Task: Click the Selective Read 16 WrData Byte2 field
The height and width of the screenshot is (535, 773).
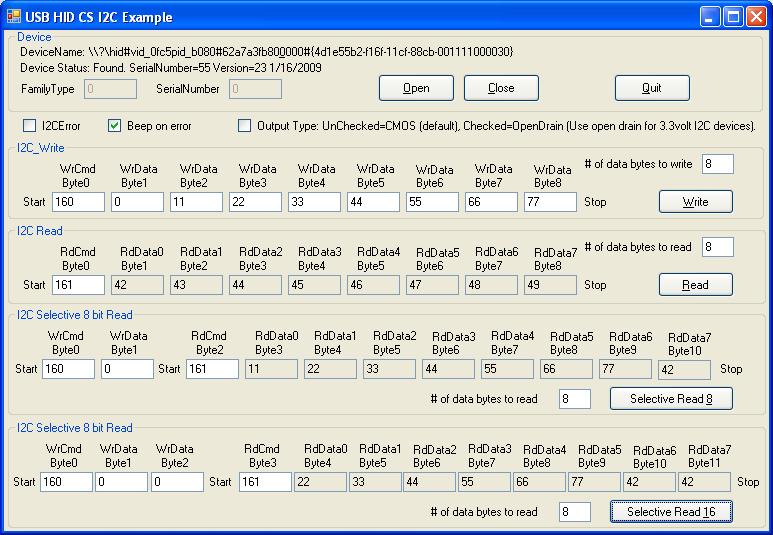Action: click(177, 482)
